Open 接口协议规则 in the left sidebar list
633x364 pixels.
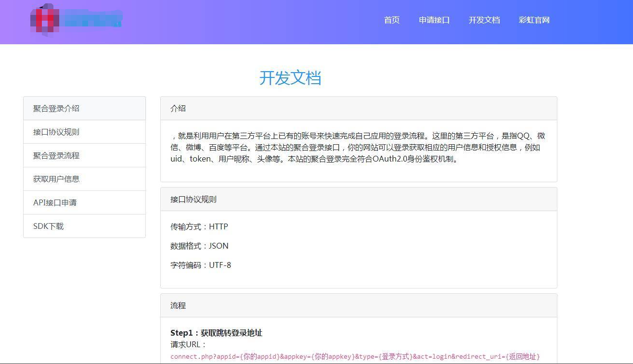(x=56, y=132)
